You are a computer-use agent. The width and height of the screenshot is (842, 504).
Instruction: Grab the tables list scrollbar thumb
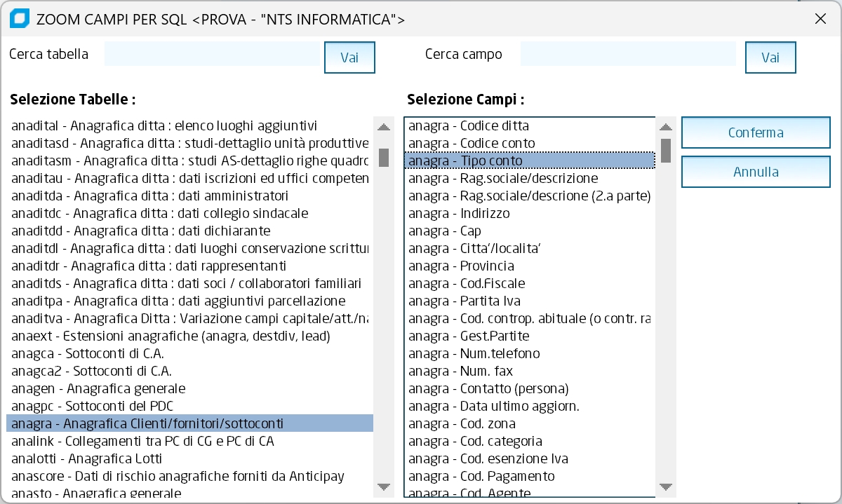[384, 157]
